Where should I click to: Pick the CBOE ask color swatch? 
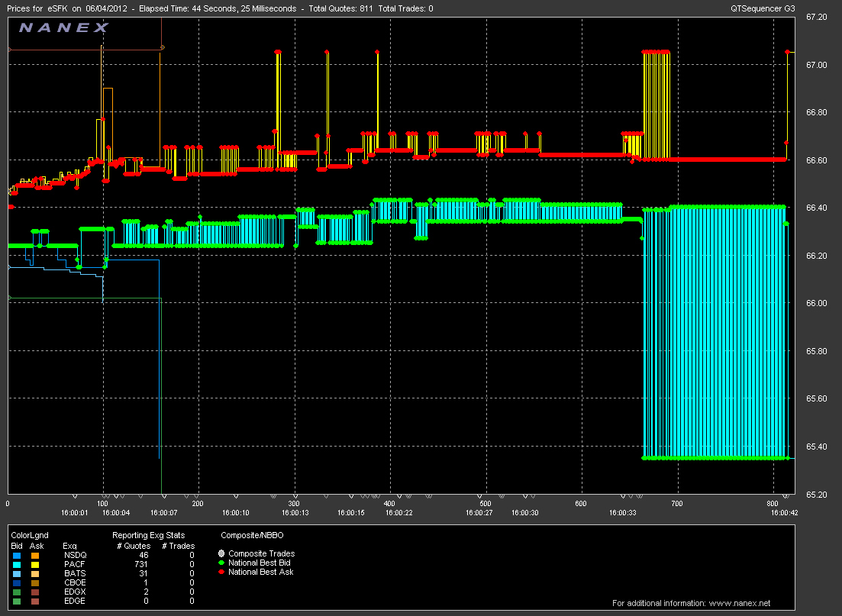(35, 582)
